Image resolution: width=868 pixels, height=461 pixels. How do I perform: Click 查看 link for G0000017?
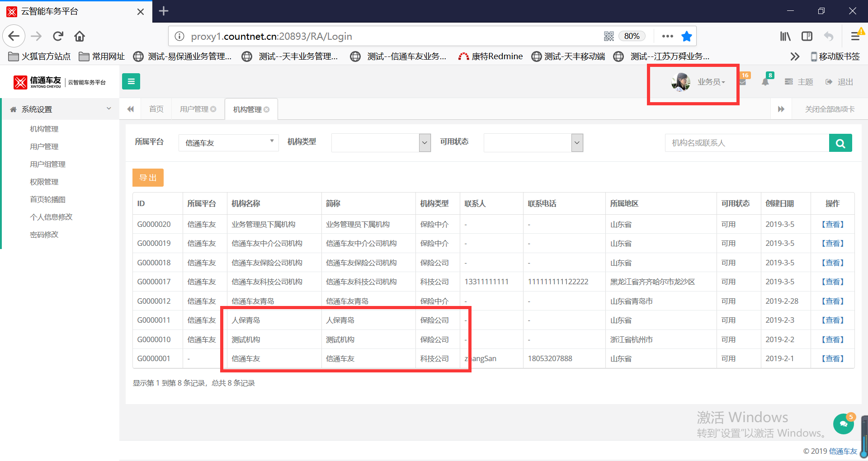(832, 282)
